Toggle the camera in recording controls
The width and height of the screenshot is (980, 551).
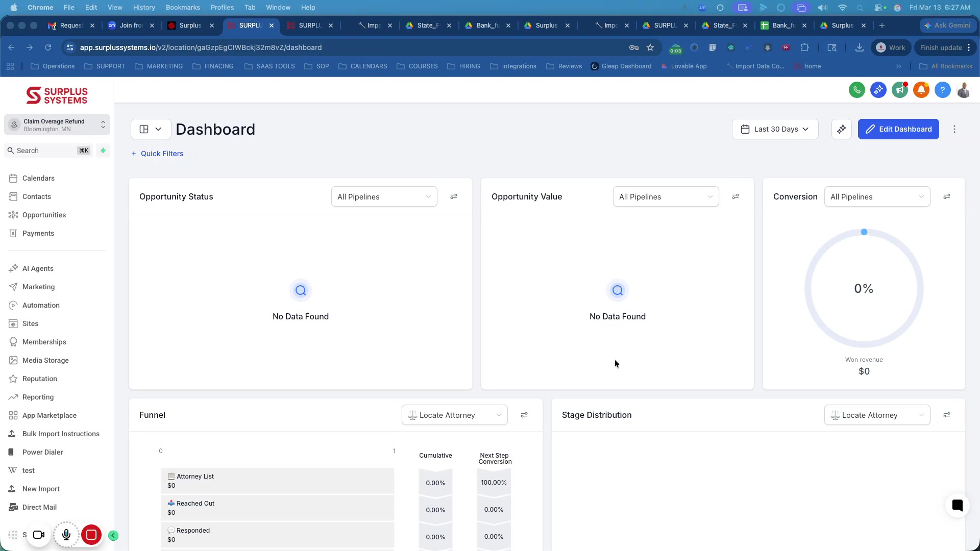point(39,535)
